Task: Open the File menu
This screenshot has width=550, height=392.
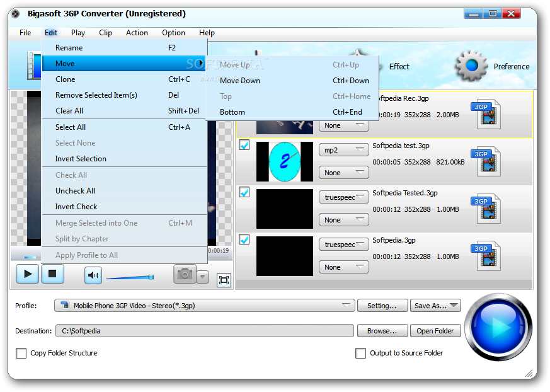Action: (x=25, y=33)
